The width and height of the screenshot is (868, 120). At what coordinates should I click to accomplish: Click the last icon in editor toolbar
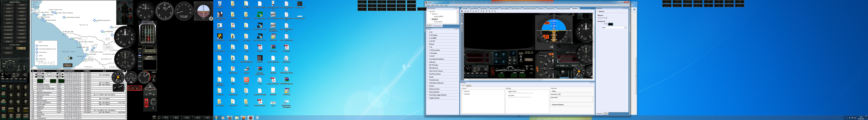point(495,11)
